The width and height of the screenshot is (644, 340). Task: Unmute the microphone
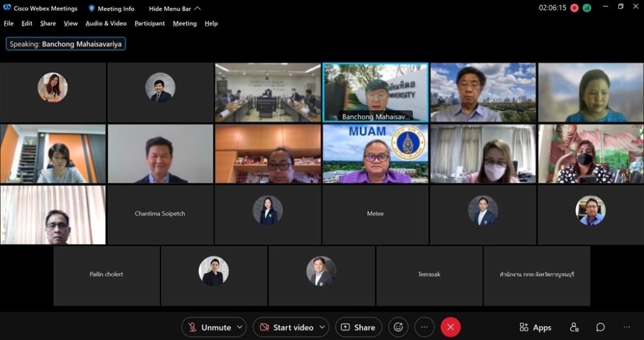tap(209, 327)
